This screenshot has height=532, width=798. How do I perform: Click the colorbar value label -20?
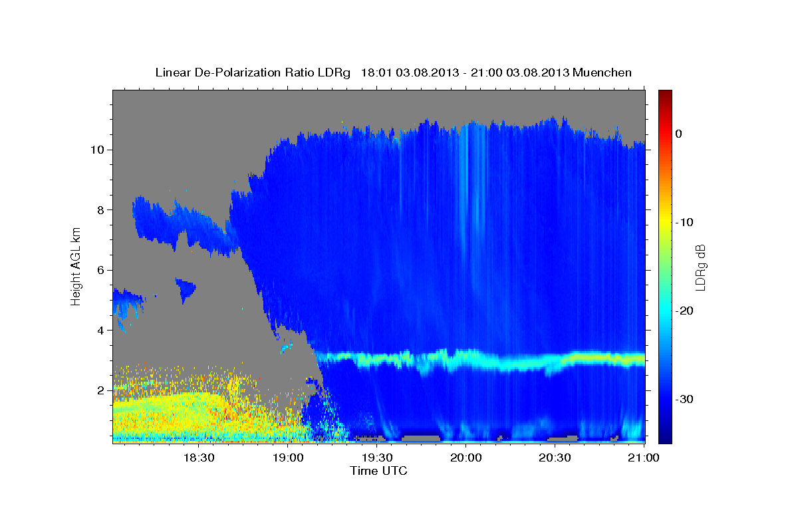tap(684, 311)
